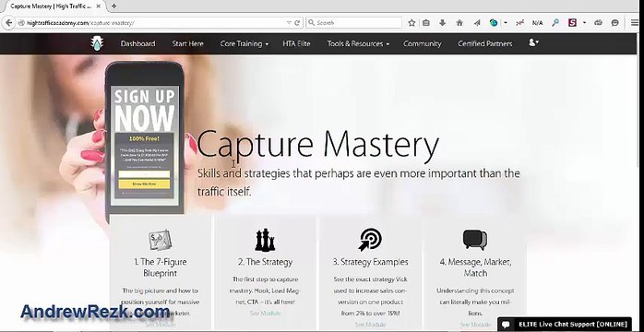Screen dimensions: 644x332
Task: Click the N/A toolbar text
Action: click(x=537, y=23)
